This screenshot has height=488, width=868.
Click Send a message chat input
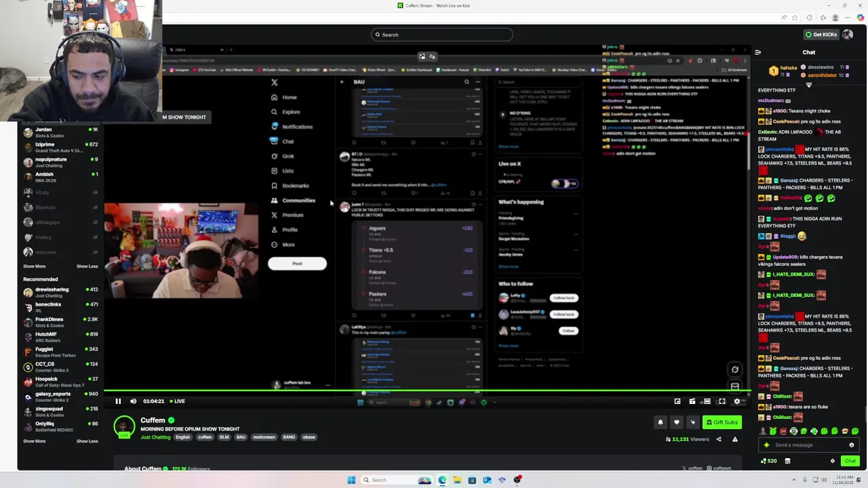pyautogui.click(x=810, y=445)
